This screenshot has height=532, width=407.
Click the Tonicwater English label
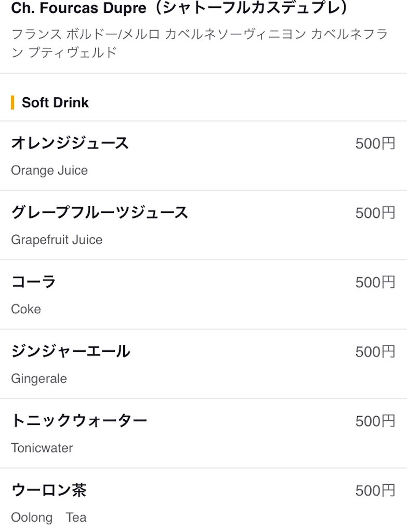42,448
